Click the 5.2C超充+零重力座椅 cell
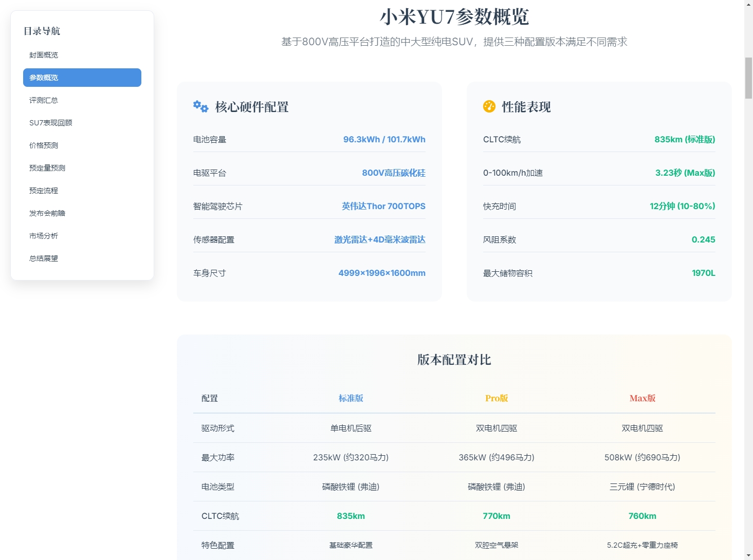 [x=642, y=545]
